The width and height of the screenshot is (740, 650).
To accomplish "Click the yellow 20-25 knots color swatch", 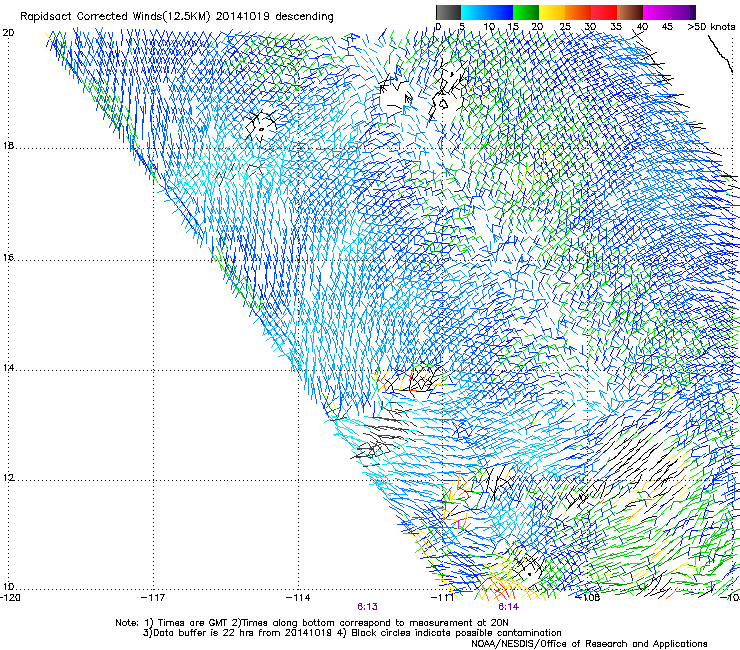I will (552, 12).
